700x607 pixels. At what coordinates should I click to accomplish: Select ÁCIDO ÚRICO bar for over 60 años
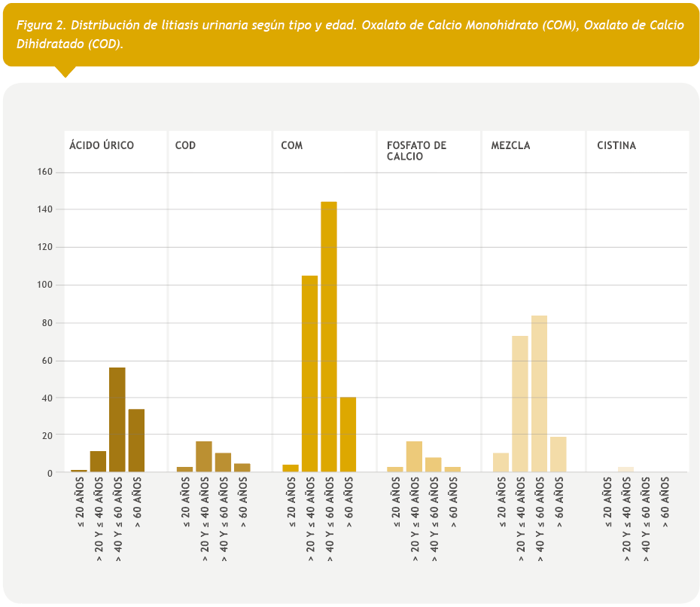pyautogui.click(x=136, y=441)
